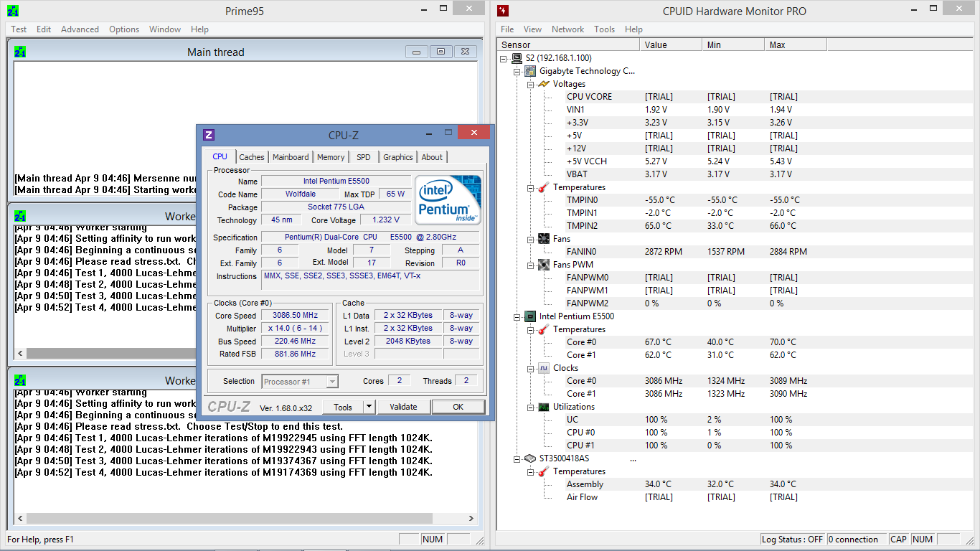Collapse the Fans branch

(531, 239)
